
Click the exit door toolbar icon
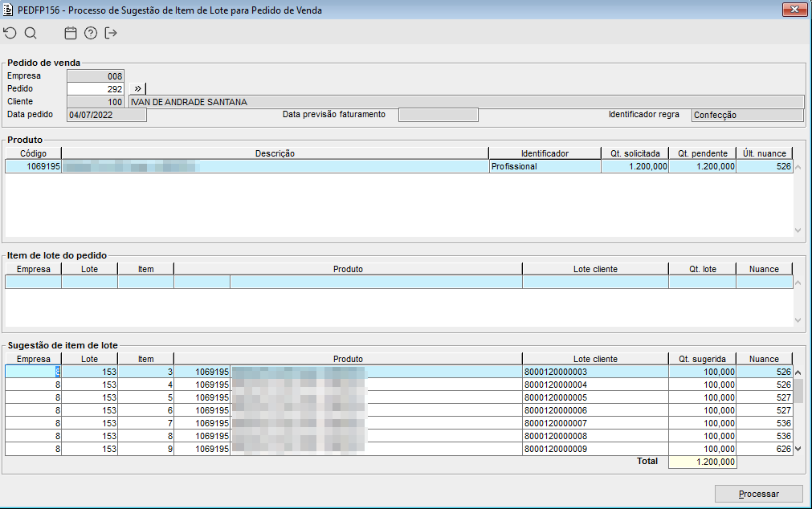click(111, 33)
